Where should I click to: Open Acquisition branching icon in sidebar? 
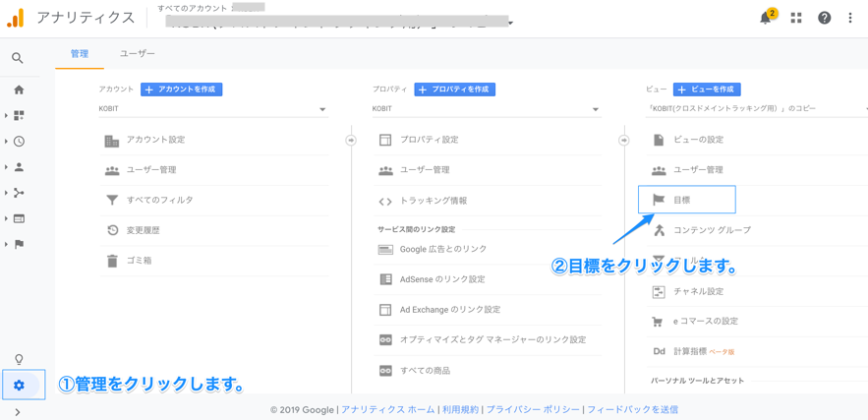point(19,193)
